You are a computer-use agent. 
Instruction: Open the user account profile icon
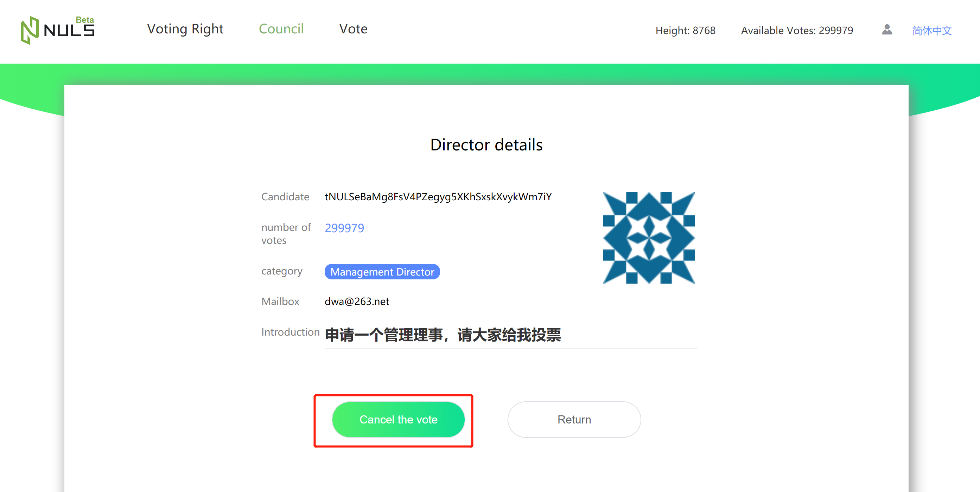tap(887, 30)
